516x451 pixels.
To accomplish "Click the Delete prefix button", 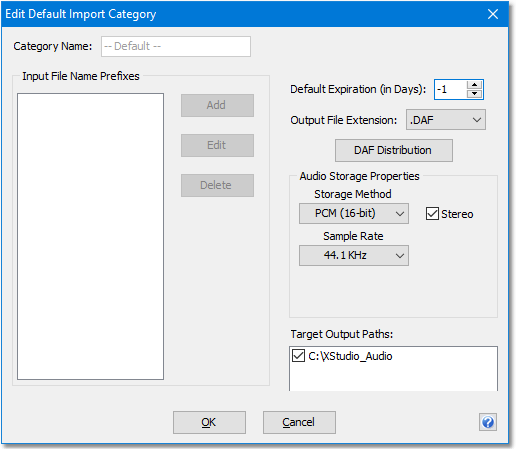I will point(217,185).
